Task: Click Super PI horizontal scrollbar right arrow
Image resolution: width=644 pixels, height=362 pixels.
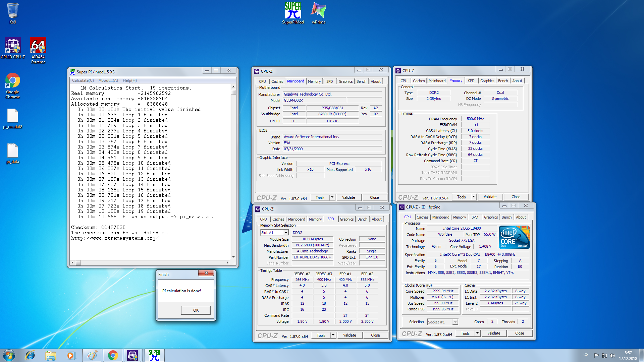Action: 228,263
